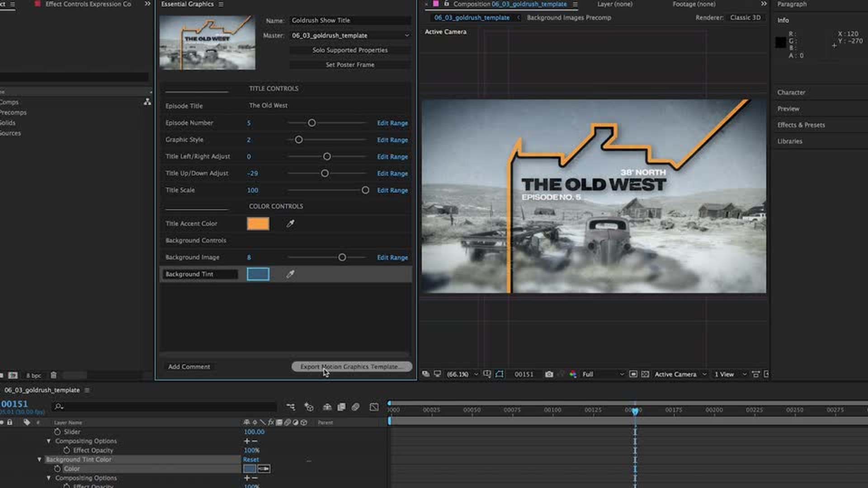Open the Master composition dropdown
The height and width of the screenshot is (488, 868).
pyautogui.click(x=350, y=35)
